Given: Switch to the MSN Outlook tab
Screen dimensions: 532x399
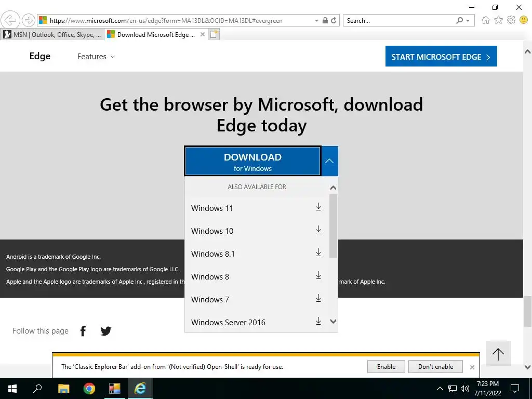Looking at the screenshot, I should pyautogui.click(x=52, y=35).
